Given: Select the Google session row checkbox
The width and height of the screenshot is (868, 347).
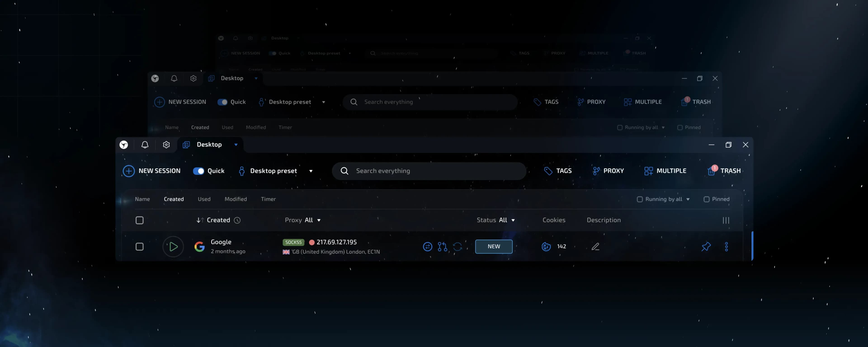Looking at the screenshot, I should coord(139,247).
